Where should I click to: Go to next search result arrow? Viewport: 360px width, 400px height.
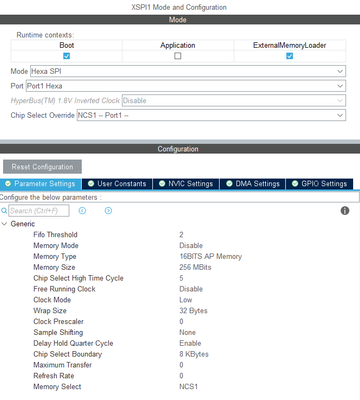pos(108,211)
